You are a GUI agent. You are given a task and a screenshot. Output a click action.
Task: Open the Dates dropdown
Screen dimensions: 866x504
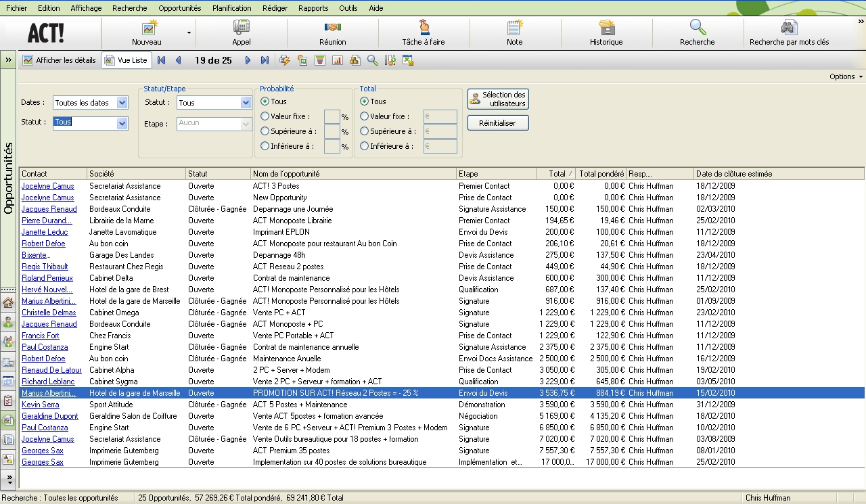(x=122, y=103)
